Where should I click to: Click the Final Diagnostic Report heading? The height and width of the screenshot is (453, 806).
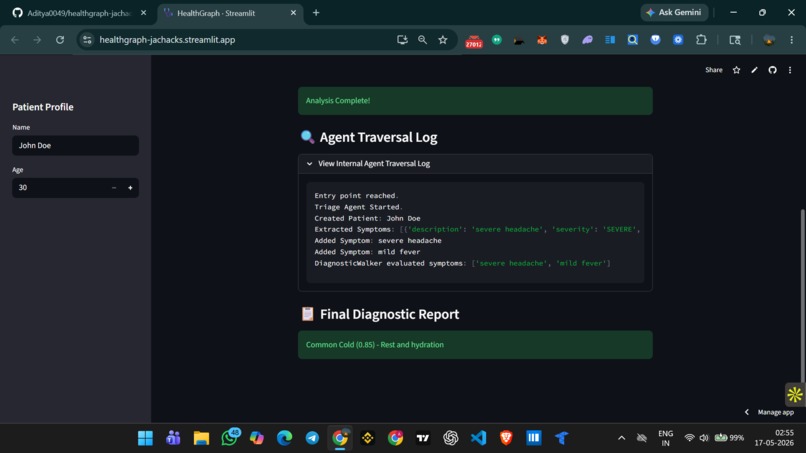tap(389, 314)
